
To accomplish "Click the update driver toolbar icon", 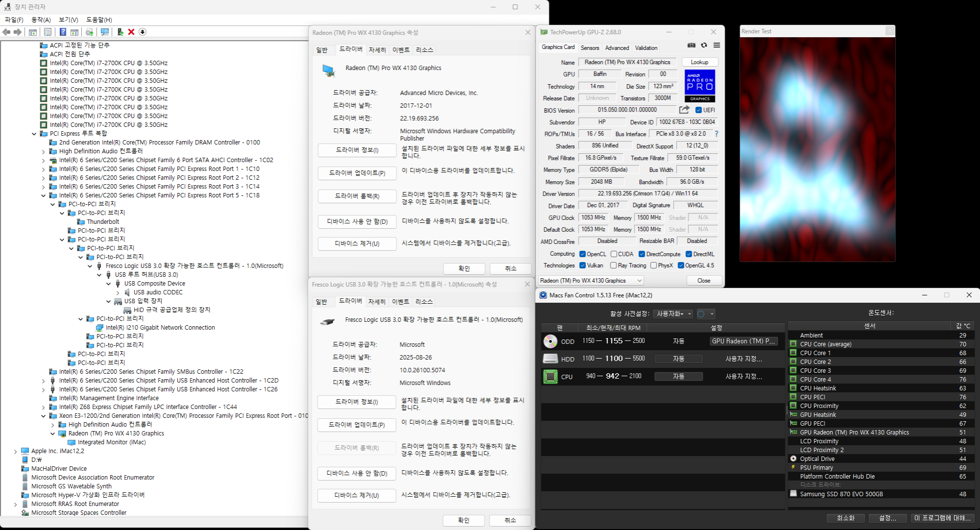I will (x=120, y=32).
